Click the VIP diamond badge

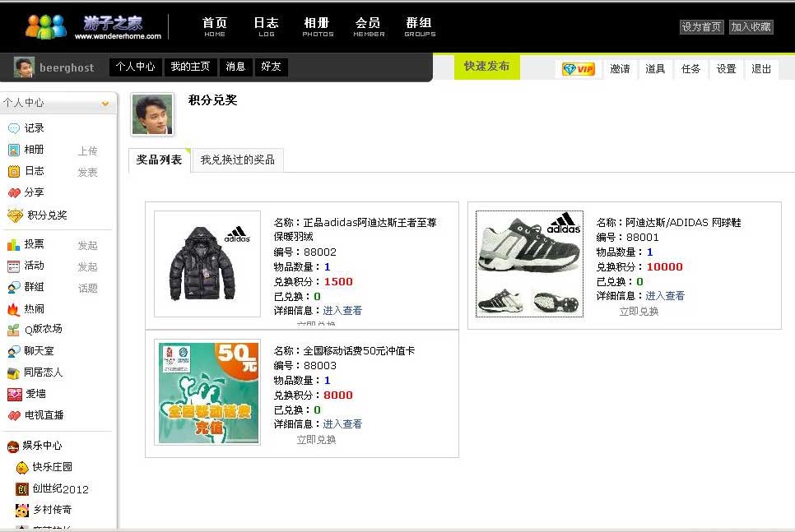[579, 69]
